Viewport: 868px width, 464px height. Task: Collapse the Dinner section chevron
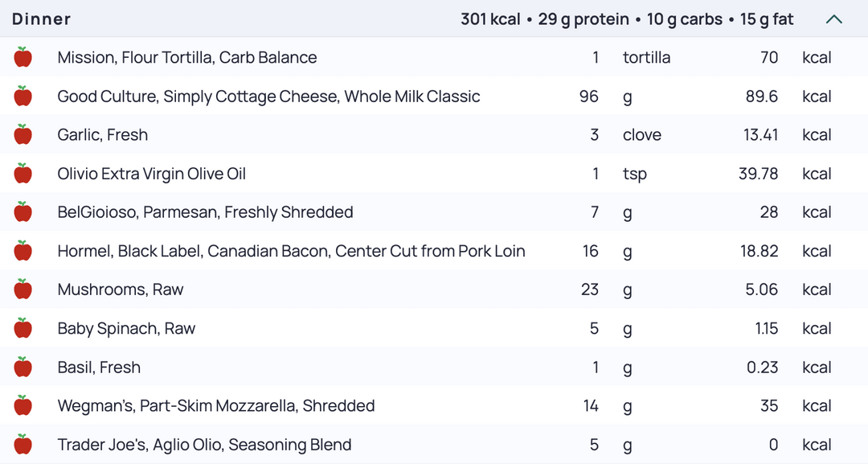click(833, 19)
